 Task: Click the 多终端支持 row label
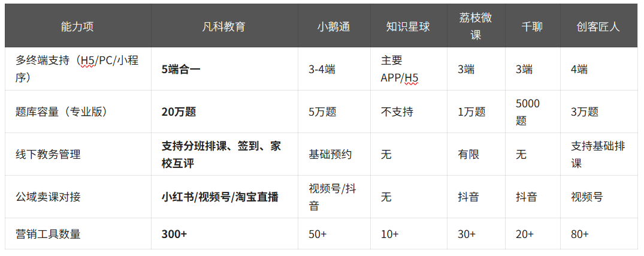(x=77, y=69)
